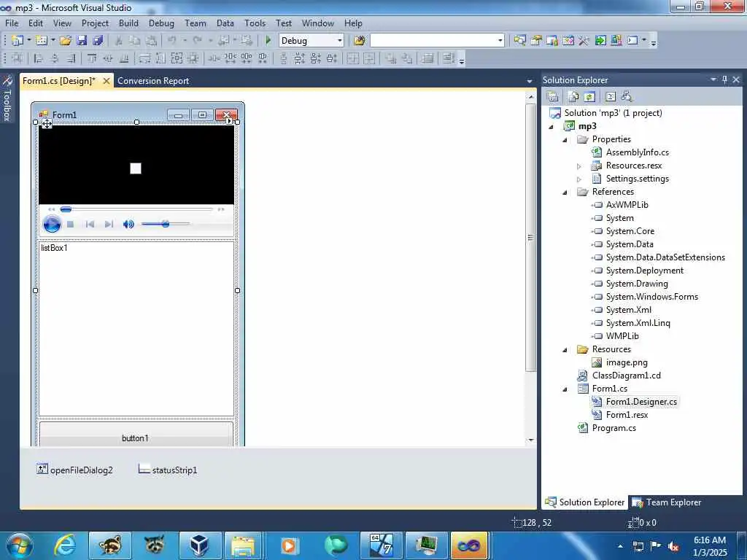
Task: Open the Build menu
Action: pyautogui.click(x=128, y=23)
